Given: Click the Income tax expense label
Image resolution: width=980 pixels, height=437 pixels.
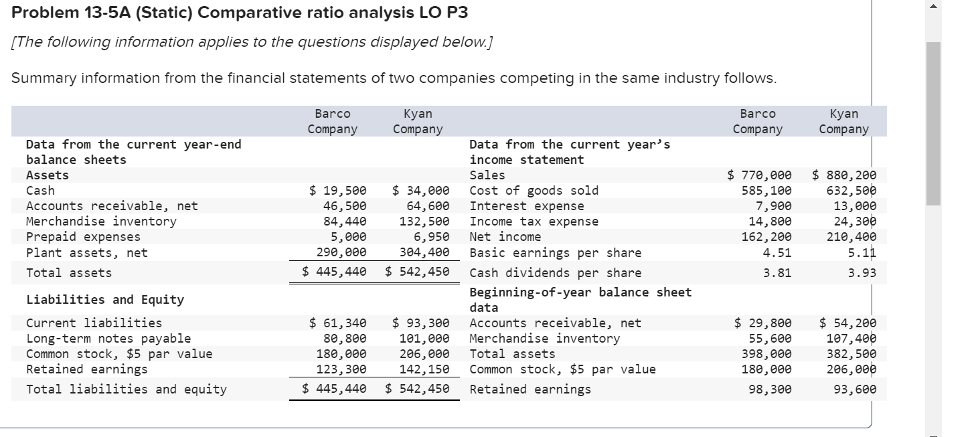Looking at the screenshot, I should tap(534, 222).
